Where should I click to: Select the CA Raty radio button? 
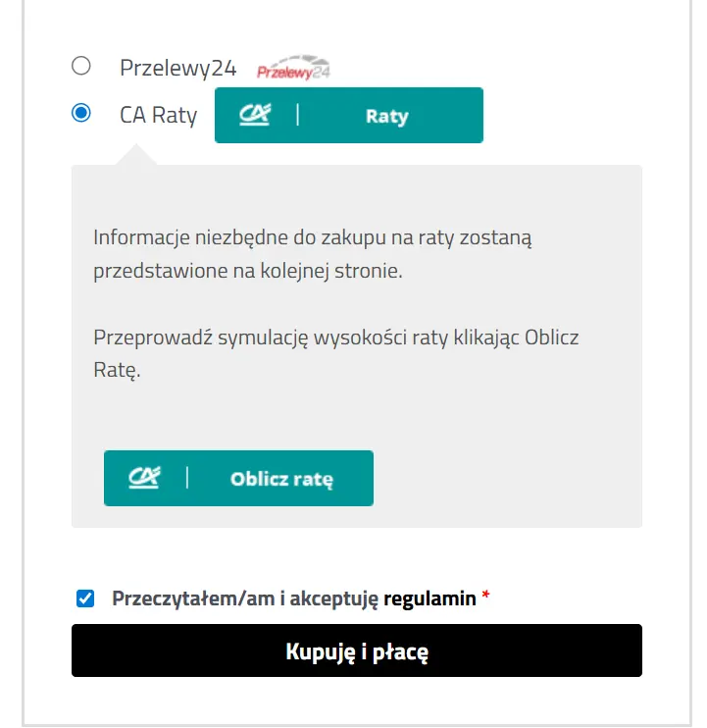click(81, 113)
